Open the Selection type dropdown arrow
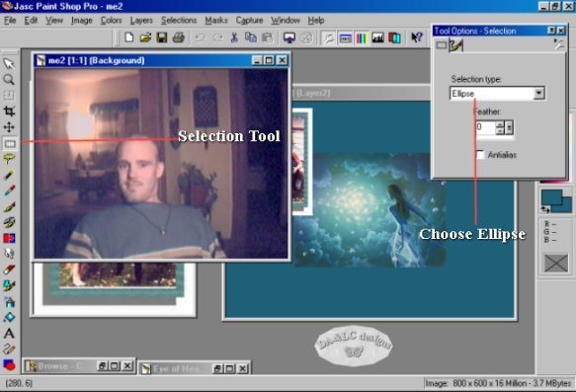This screenshot has width=576, height=392. click(538, 93)
